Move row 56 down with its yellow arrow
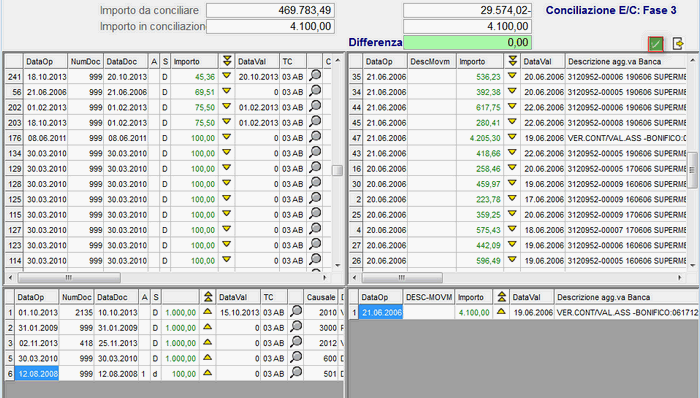Viewport: 700px width, 398px height. [x=227, y=91]
